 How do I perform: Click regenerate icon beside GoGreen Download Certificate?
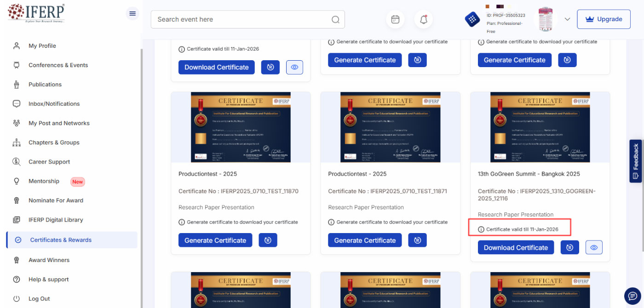(569, 247)
